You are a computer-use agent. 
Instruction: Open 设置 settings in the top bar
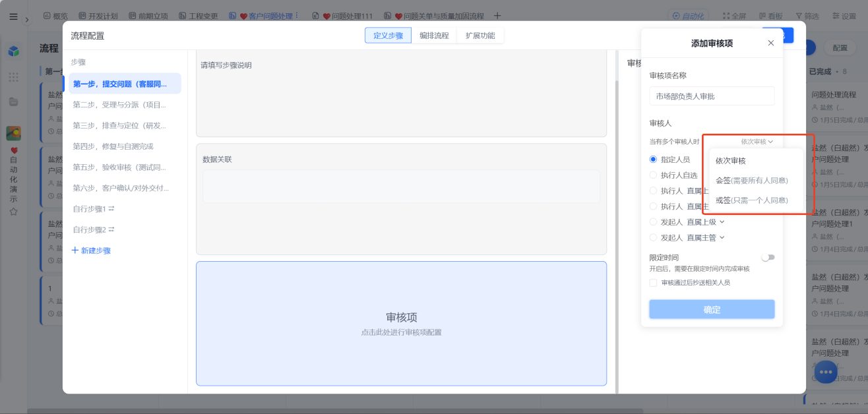pyautogui.click(x=844, y=16)
